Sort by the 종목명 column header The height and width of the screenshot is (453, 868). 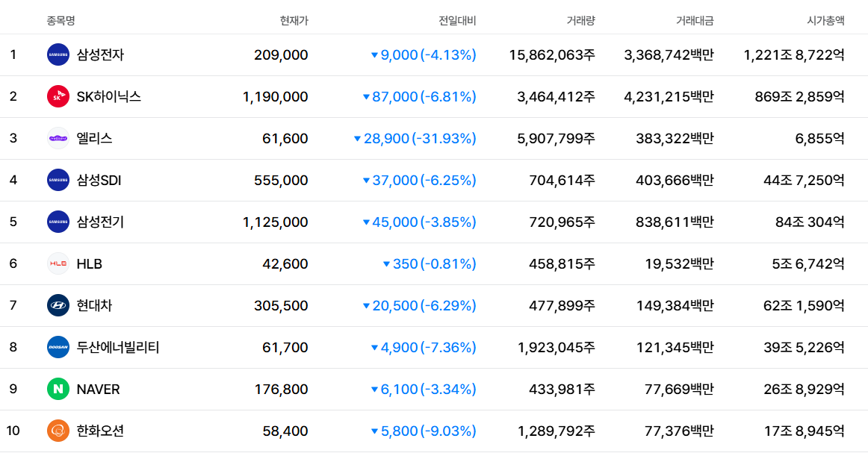tap(61, 21)
